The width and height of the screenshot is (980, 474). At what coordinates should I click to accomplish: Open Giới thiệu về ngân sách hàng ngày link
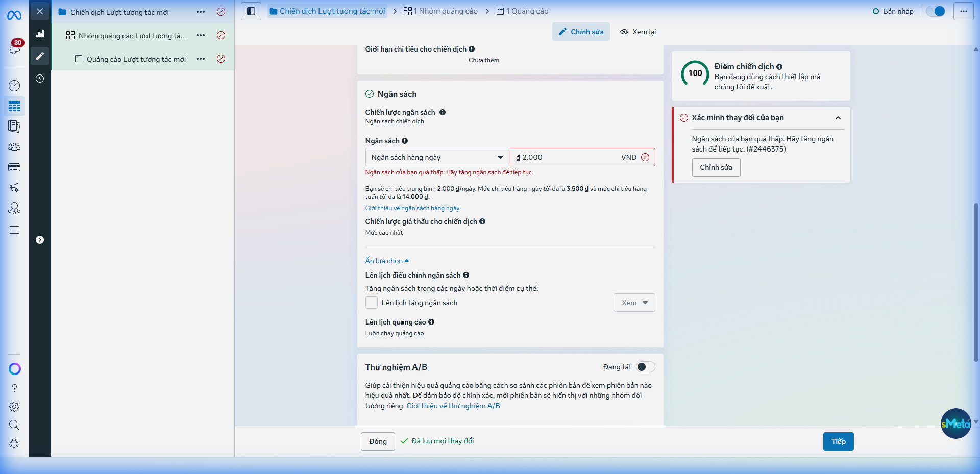pyautogui.click(x=412, y=208)
